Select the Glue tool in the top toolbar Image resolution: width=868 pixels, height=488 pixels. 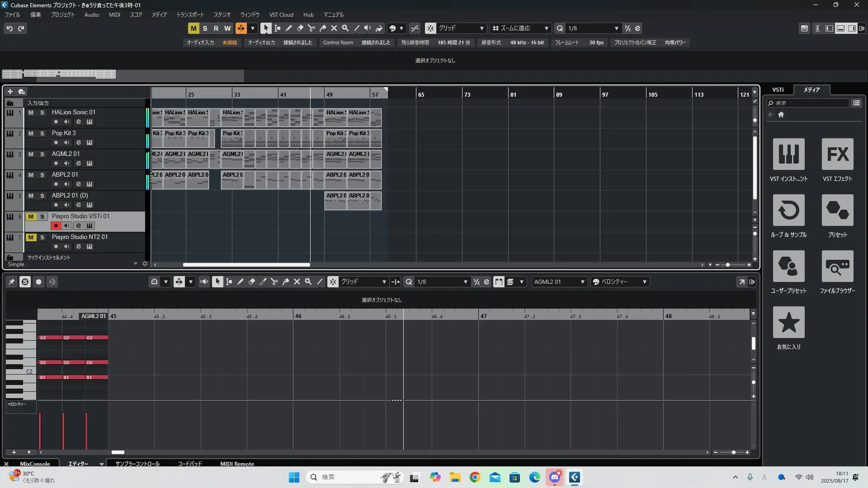pos(322,28)
